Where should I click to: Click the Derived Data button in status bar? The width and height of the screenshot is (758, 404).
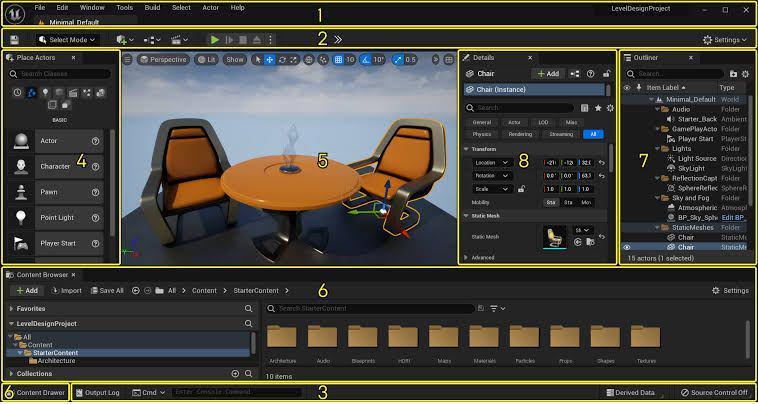click(631, 392)
